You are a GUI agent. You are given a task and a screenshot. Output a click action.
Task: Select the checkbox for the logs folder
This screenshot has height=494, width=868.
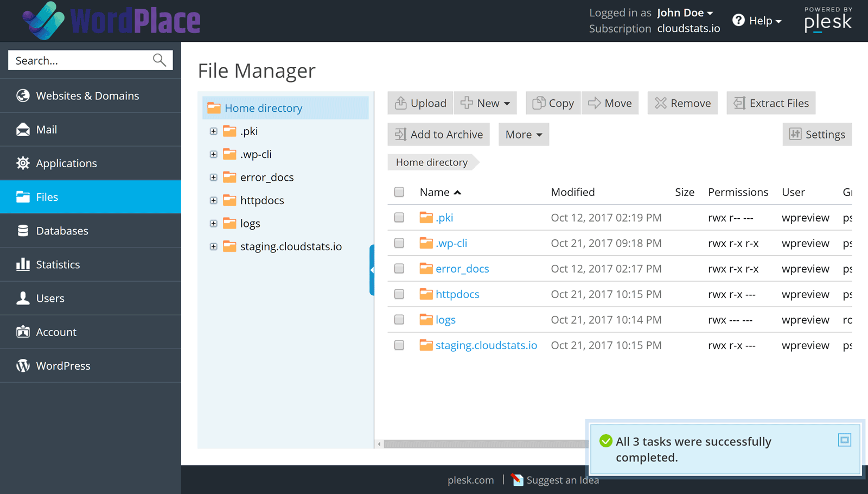[x=399, y=319]
